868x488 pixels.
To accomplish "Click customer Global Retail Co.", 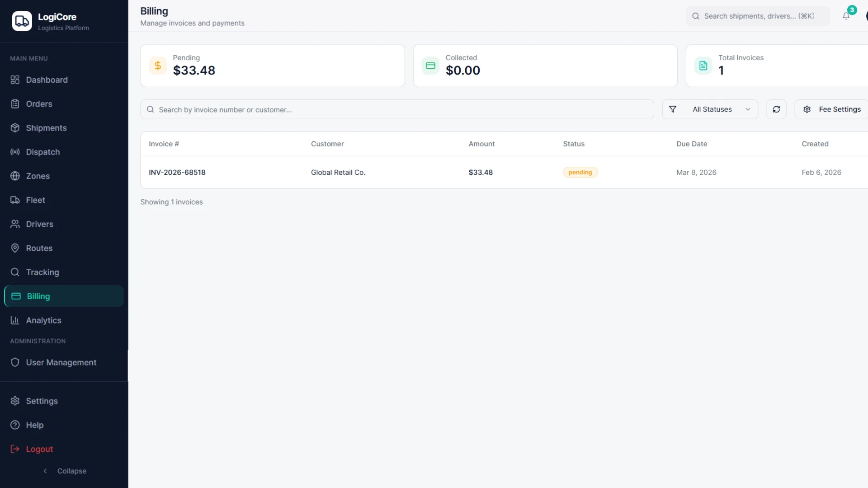I will (338, 172).
